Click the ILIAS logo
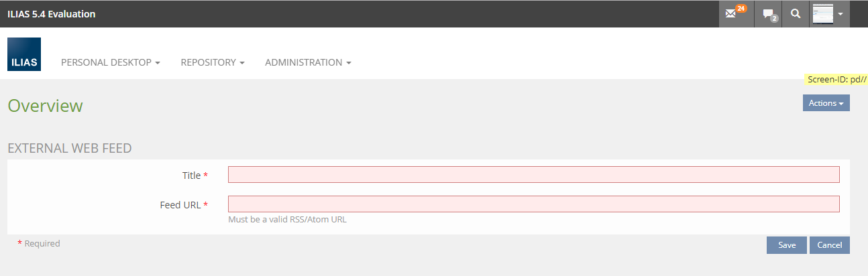Viewport: 868px width, 276px height. tap(24, 54)
